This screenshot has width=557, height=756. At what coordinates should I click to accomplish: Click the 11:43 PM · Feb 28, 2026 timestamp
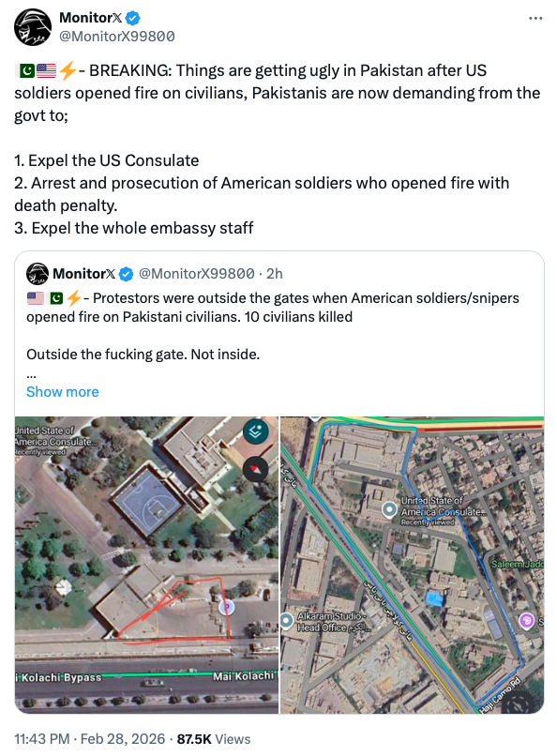(x=90, y=739)
